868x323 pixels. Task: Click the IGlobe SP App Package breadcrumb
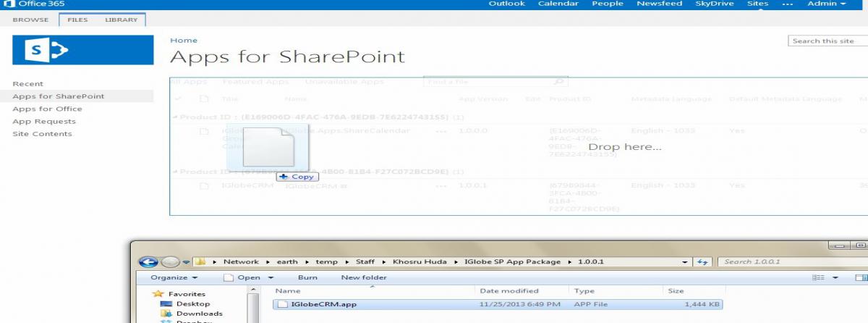point(512,261)
